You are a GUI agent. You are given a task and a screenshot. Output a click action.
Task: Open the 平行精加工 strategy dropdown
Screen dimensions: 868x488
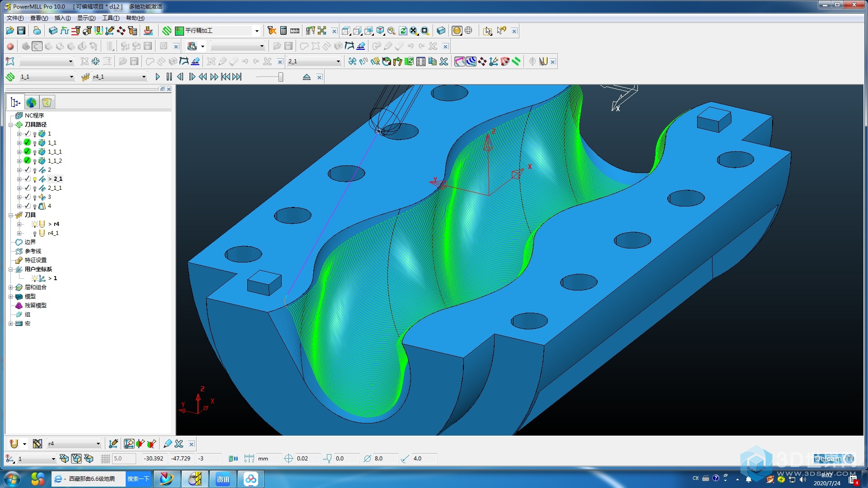[257, 31]
